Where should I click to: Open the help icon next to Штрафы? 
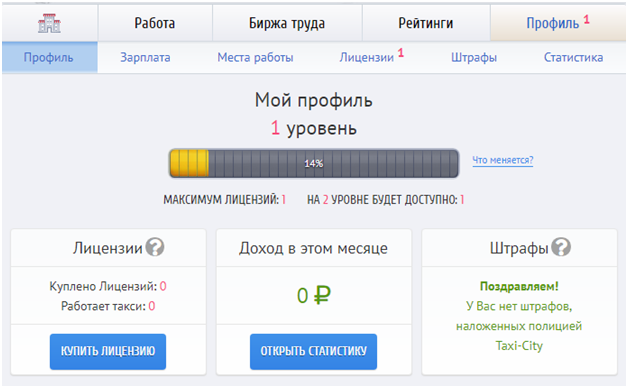click(561, 247)
